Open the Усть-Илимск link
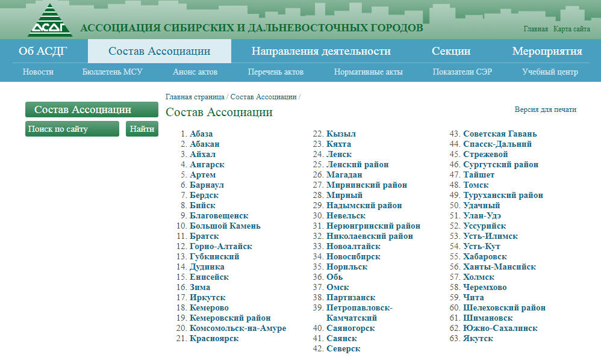Viewport: 601px width, 364px height. pos(491,236)
